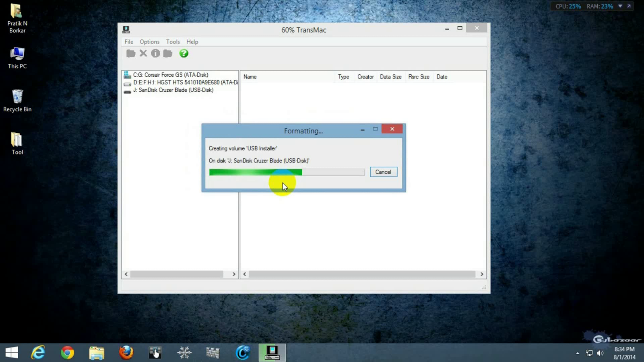Open the File menu
644x362 pixels.
pyautogui.click(x=129, y=42)
